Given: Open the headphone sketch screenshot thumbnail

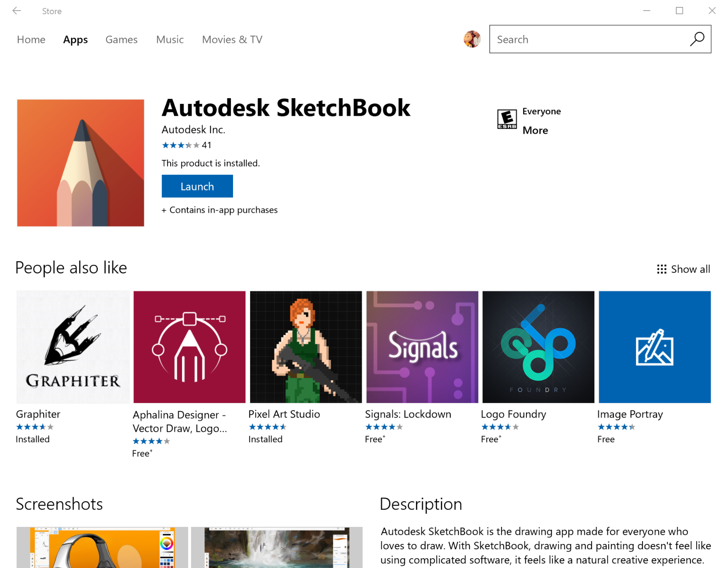Looking at the screenshot, I should (102, 547).
